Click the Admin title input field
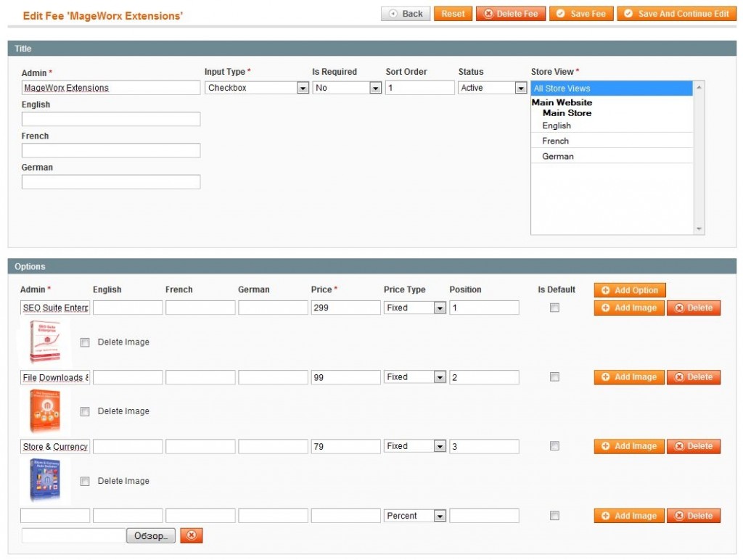Viewport: 743px width, 560px height. tap(111, 88)
